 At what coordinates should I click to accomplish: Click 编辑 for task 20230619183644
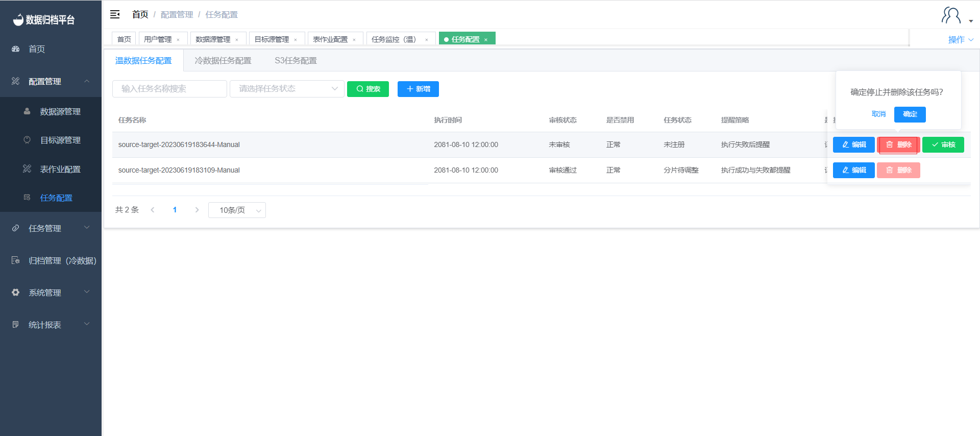click(x=854, y=145)
